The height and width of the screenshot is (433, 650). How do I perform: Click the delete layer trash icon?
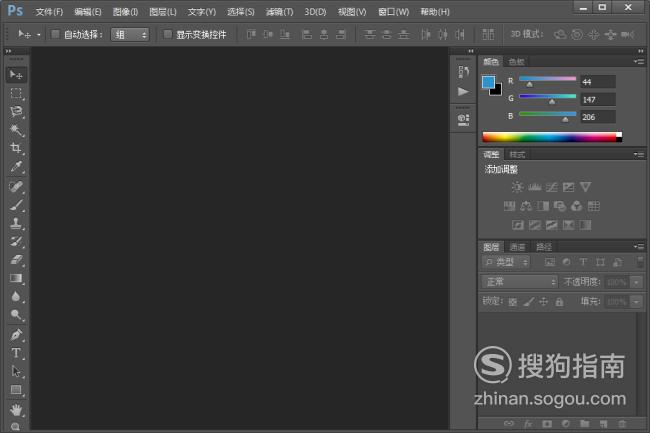[622, 423]
